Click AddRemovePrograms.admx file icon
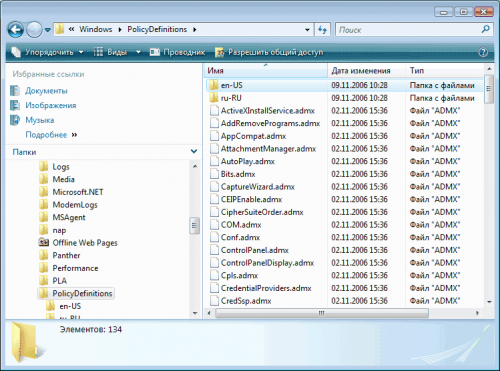The width and height of the screenshot is (500, 371). coord(214,123)
